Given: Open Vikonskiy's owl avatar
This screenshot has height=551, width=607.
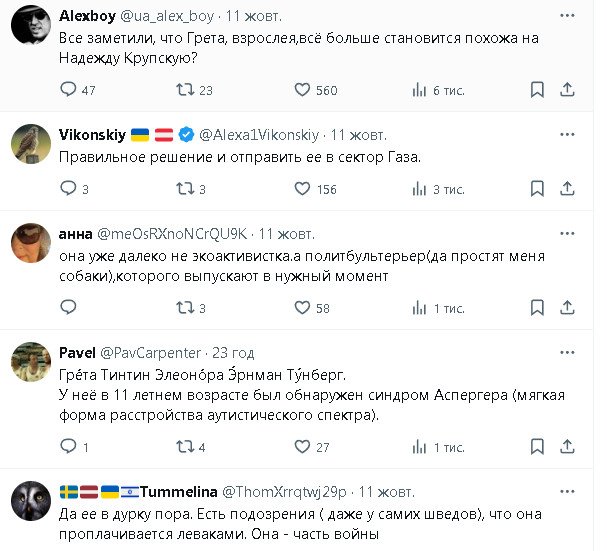Looking at the screenshot, I should (x=31, y=147).
